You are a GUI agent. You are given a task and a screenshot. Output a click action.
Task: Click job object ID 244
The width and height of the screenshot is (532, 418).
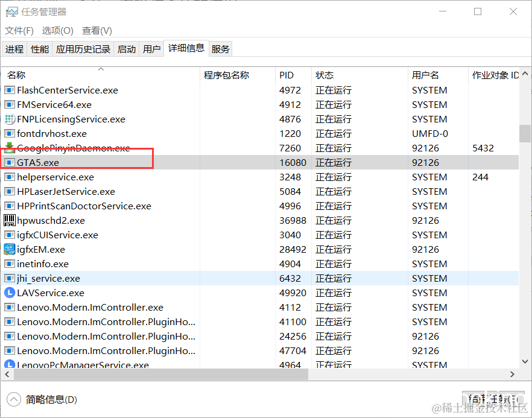(480, 177)
